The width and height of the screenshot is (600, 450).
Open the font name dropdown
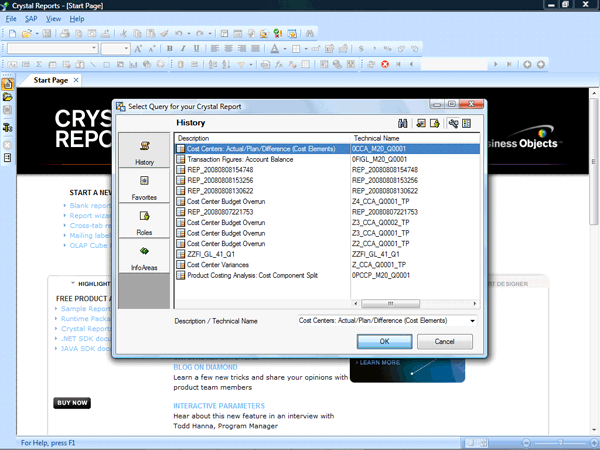point(93,48)
